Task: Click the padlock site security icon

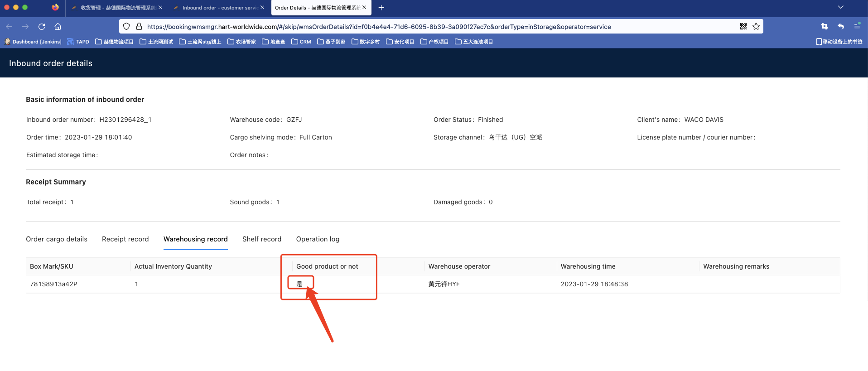Action: (x=139, y=27)
